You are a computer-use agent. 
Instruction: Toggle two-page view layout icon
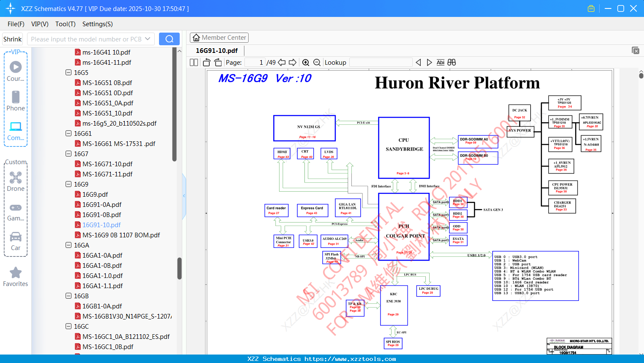pyautogui.click(x=194, y=62)
